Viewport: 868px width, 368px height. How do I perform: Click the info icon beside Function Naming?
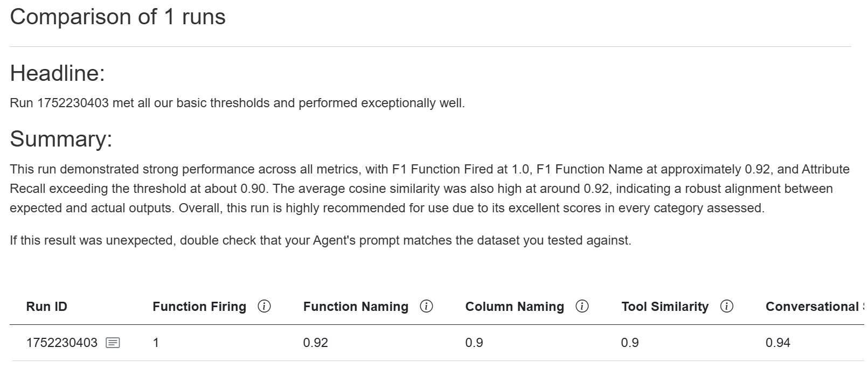426,307
